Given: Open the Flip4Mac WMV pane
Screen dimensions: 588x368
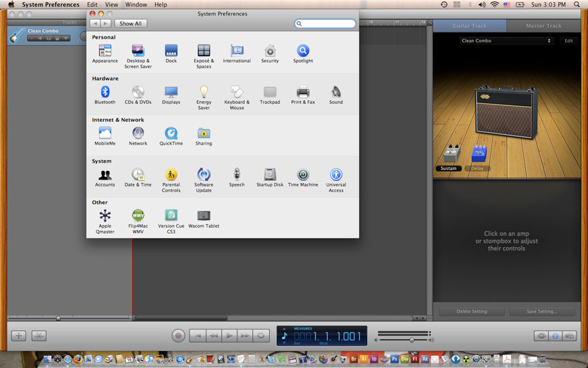Looking at the screenshot, I should click(138, 216).
